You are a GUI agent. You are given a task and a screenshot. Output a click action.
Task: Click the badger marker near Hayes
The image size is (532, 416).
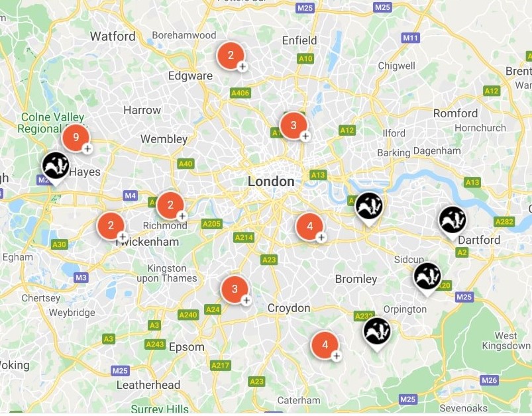click(x=56, y=168)
